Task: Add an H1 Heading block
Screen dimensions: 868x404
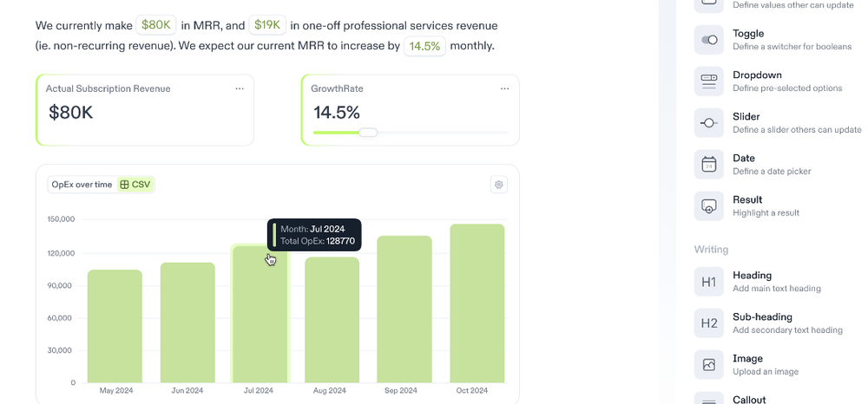Action: coord(708,282)
